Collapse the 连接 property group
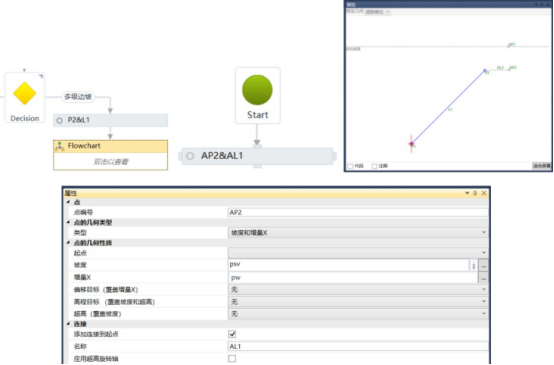Viewport: 554px width, 365px height. (x=69, y=323)
